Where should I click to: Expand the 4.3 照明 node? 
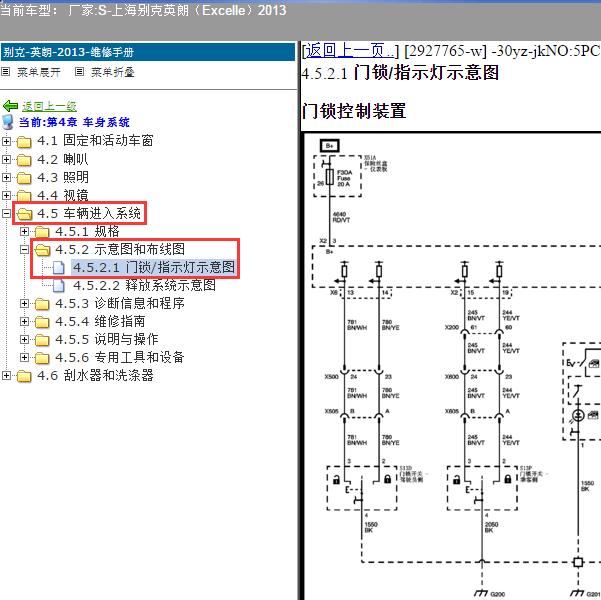[x=6, y=177]
